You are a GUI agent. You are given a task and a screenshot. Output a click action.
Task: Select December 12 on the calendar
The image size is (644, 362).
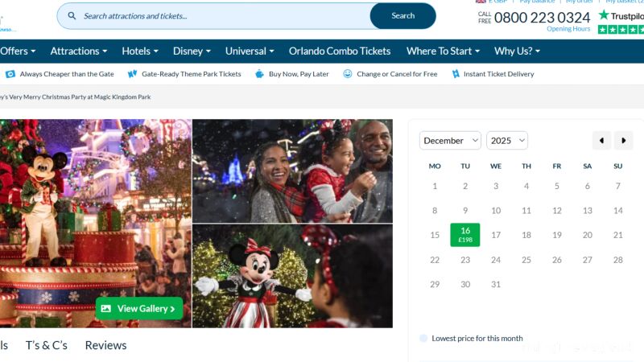pyautogui.click(x=557, y=211)
